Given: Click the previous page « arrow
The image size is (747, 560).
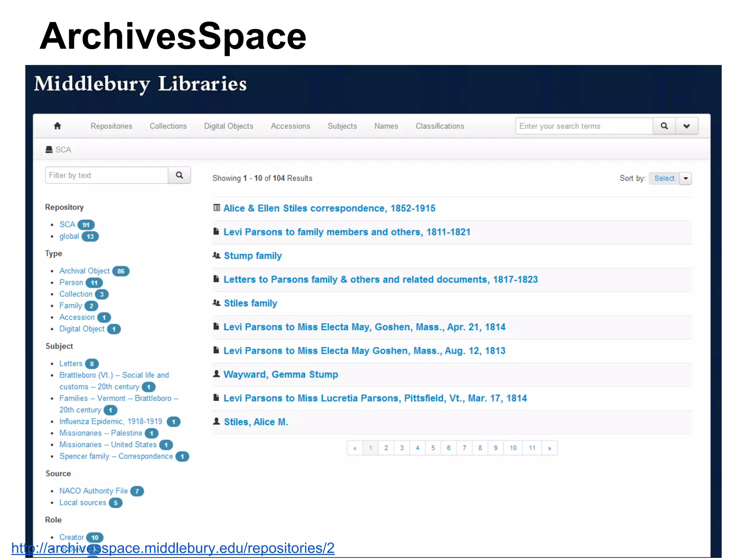Looking at the screenshot, I should tap(355, 448).
